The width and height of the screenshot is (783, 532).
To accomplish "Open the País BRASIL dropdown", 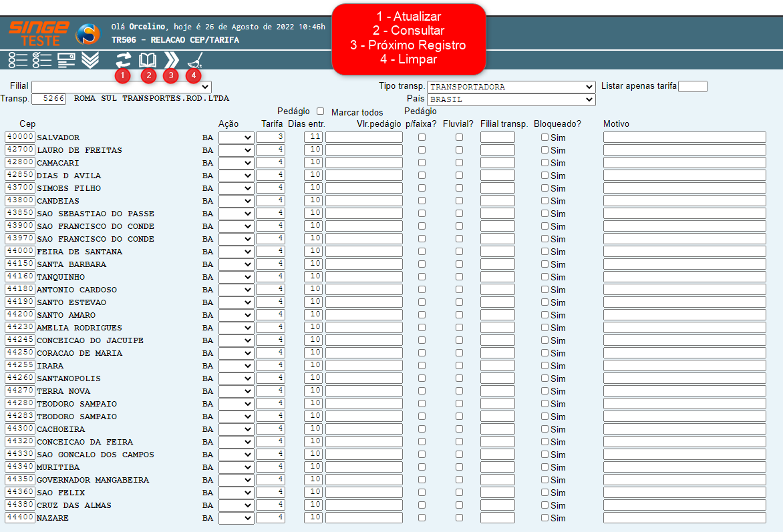I will click(511, 99).
